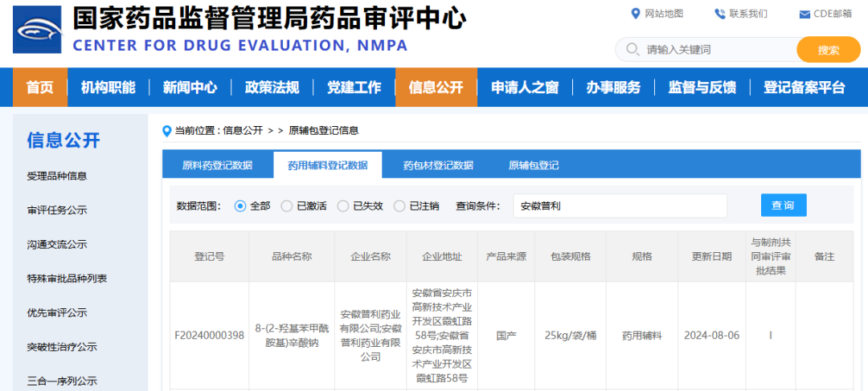Screen dimensions: 868x391
Task: Open the 信息公开 navigation menu
Action: (x=436, y=88)
